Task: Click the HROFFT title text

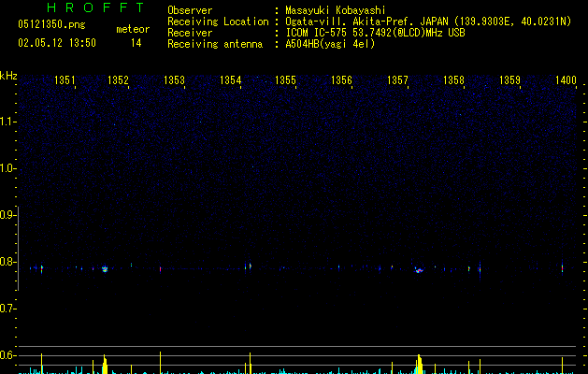Action: tap(95, 7)
